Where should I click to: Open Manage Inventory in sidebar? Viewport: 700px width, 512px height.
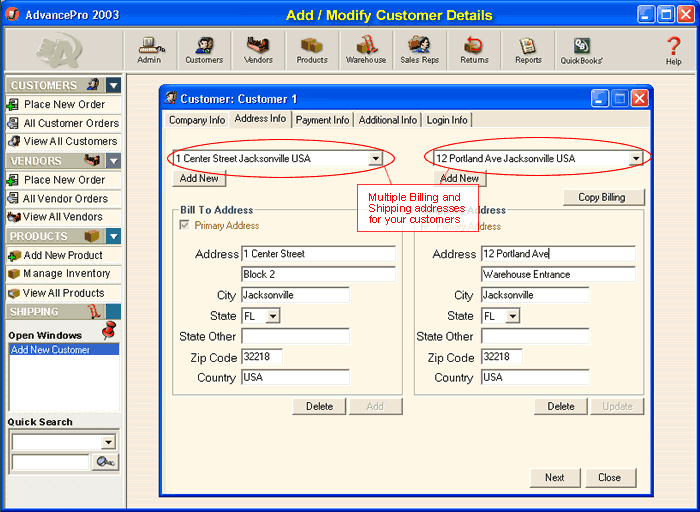pyautogui.click(x=63, y=274)
